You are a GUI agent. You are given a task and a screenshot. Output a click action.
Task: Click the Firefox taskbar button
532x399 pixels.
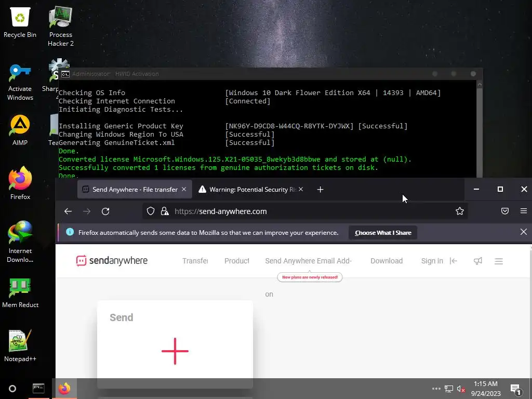click(x=64, y=389)
